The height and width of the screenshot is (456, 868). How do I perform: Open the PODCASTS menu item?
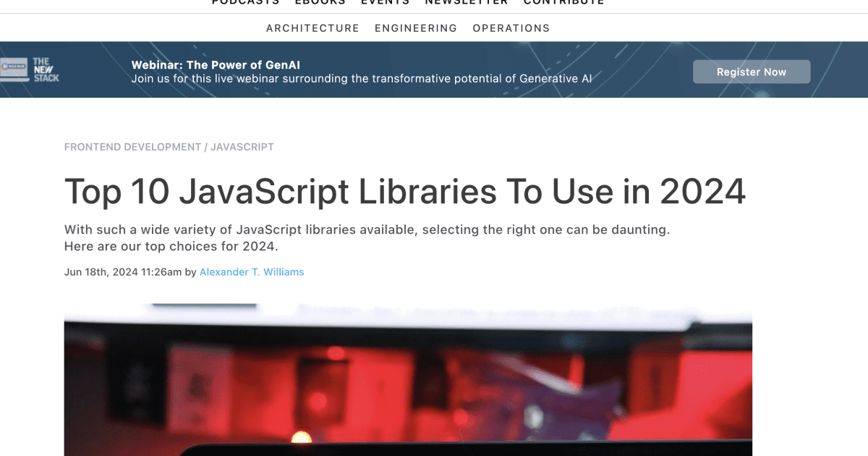point(245,2)
